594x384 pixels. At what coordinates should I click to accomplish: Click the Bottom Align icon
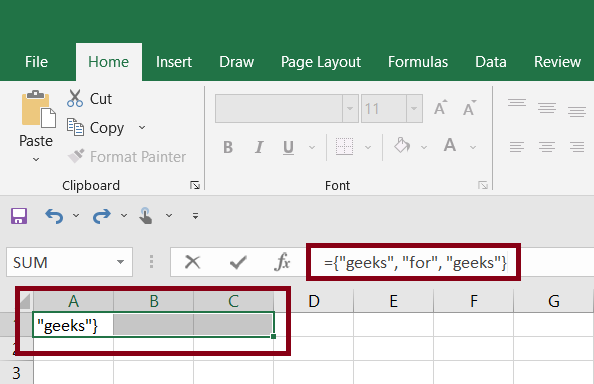point(577,112)
